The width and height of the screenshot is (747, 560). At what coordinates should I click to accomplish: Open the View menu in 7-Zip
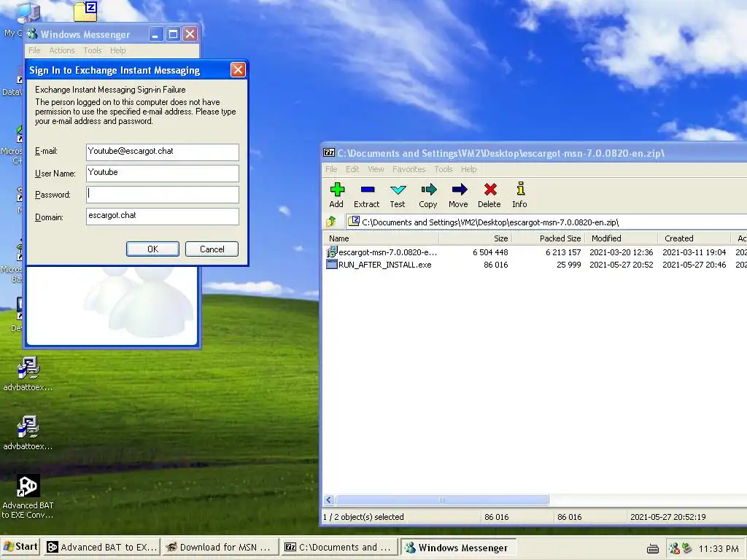click(x=376, y=169)
